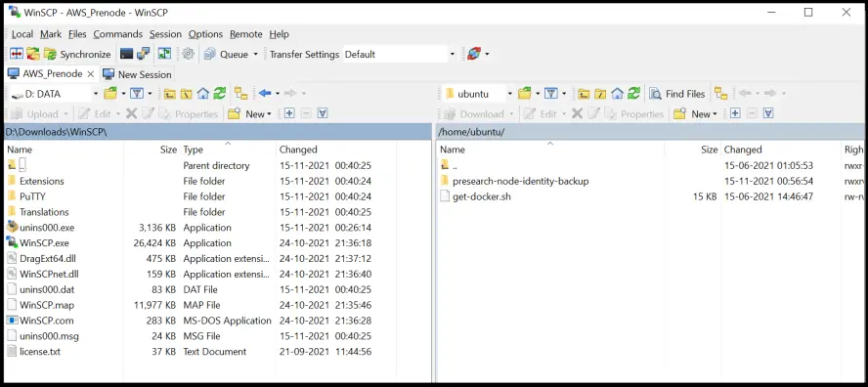Open the Transfer Settings Default combo box
The width and height of the screenshot is (868, 387).
click(x=399, y=55)
